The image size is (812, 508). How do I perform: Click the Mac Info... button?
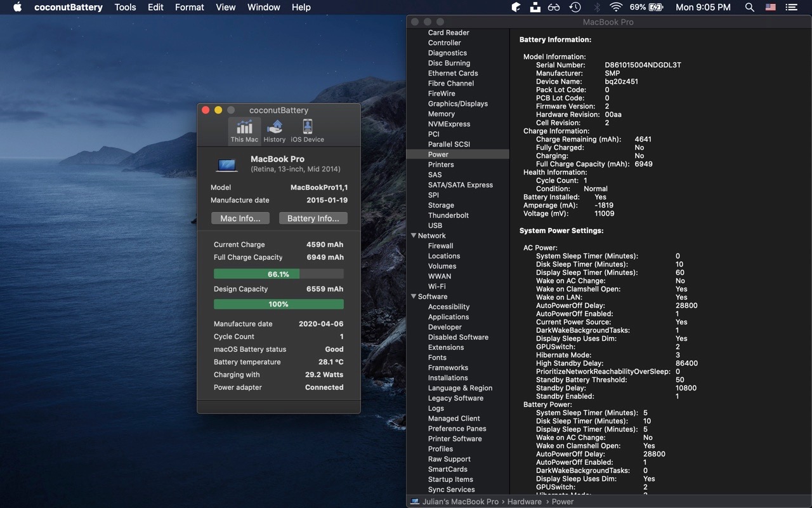coord(240,218)
